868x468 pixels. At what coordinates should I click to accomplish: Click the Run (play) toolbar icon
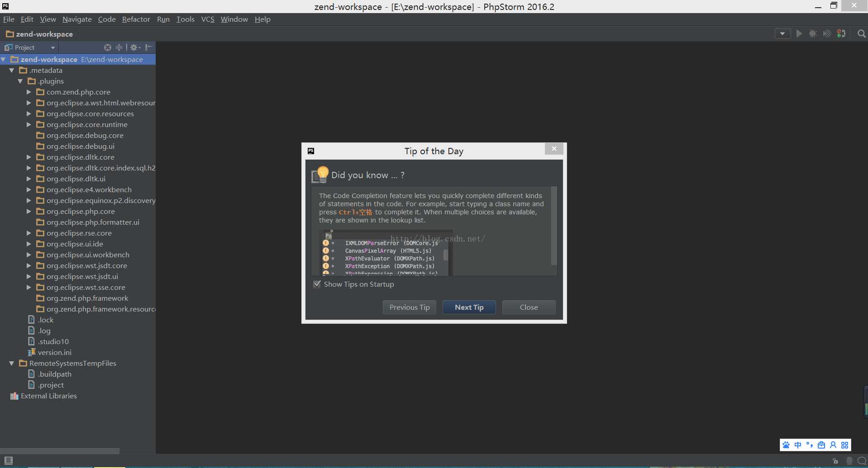pos(799,34)
